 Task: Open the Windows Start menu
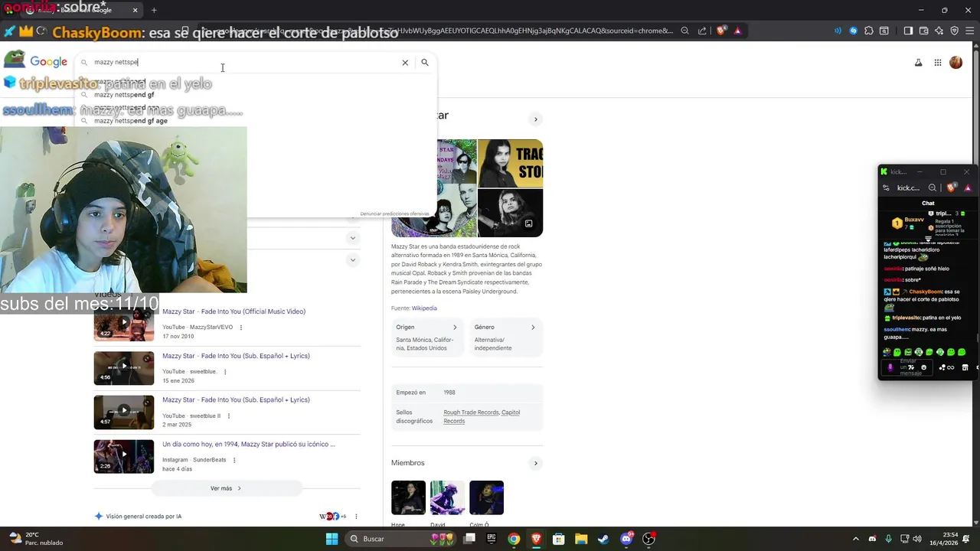click(x=332, y=539)
